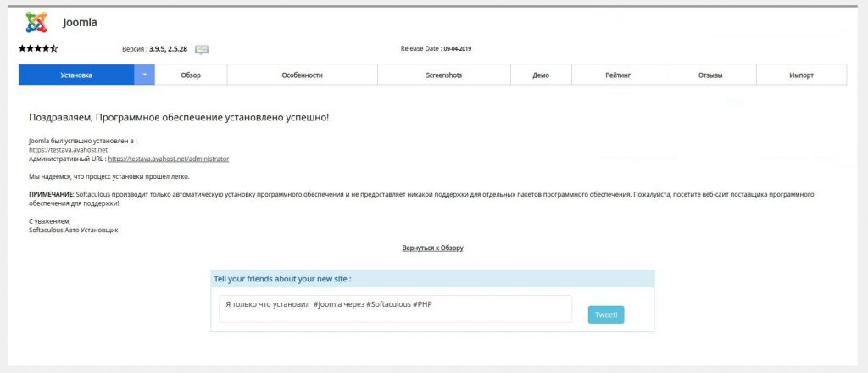Expand the dropdown arrow beside Установка
The height and width of the screenshot is (373, 868).
pos(144,75)
